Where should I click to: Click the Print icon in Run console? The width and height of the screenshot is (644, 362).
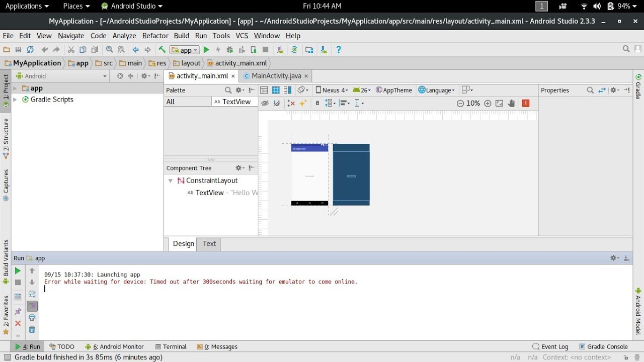(x=32, y=318)
